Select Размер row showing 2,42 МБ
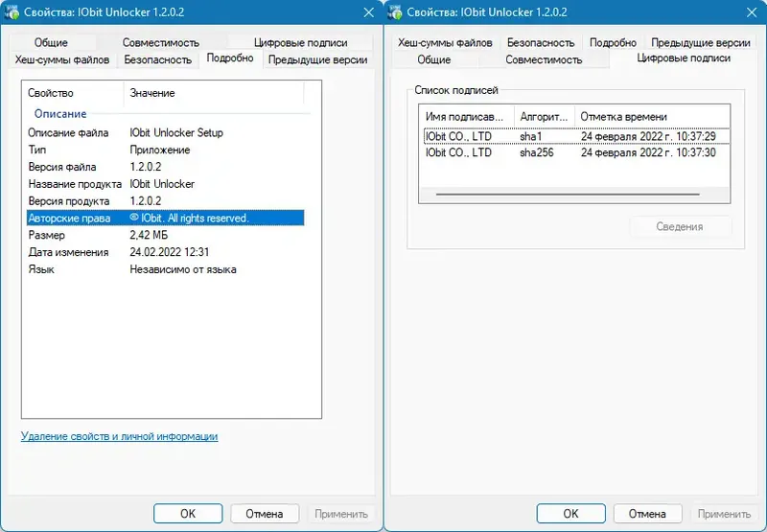Image resolution: width=767 pixels, height=532 pixels. (x=165, y=235)
